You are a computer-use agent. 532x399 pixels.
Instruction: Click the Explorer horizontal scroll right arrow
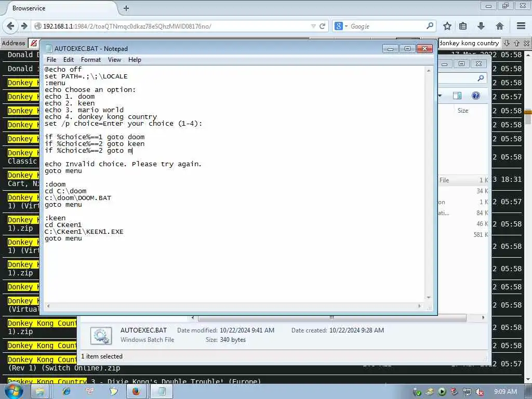point(483,317)
